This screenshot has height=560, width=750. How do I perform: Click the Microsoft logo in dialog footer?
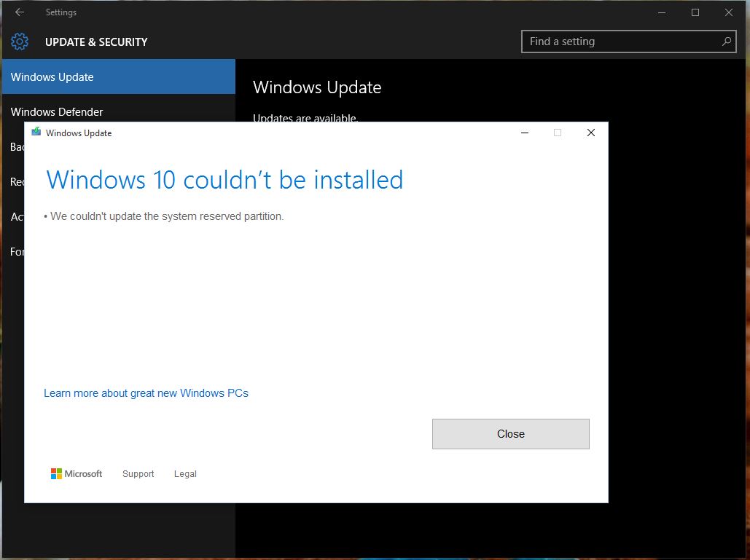[76, 473]
